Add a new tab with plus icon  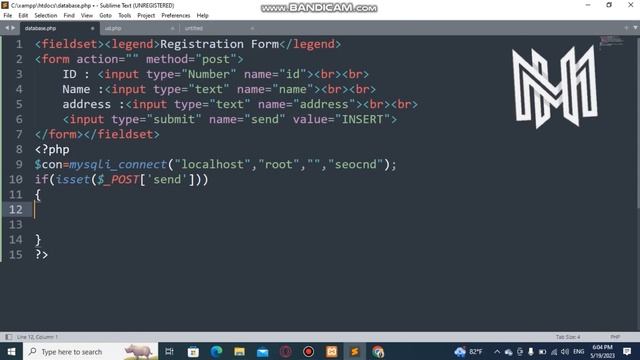[627, 27]
